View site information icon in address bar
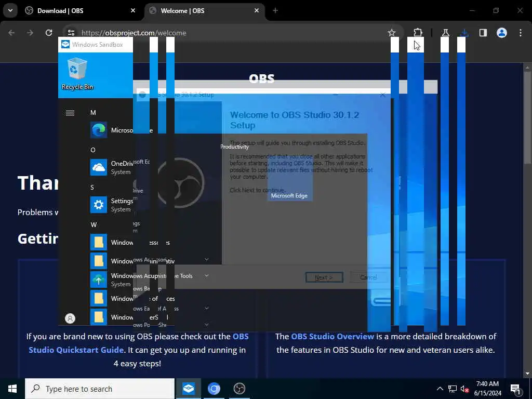 71,33
